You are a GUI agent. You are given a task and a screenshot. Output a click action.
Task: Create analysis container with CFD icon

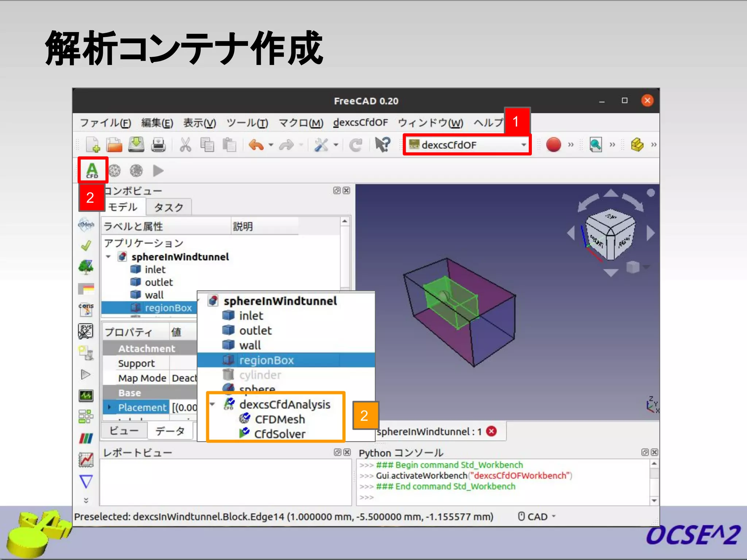click(92, 170)
